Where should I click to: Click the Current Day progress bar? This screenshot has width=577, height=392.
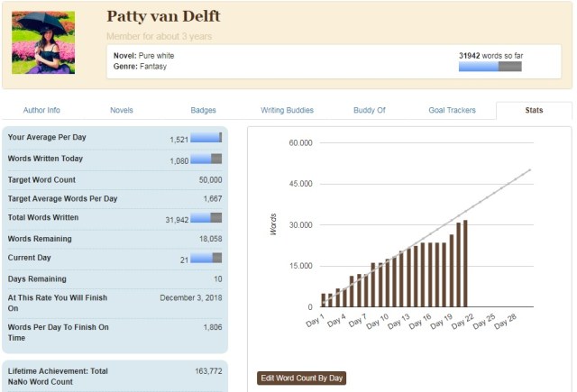coord(206,258)
